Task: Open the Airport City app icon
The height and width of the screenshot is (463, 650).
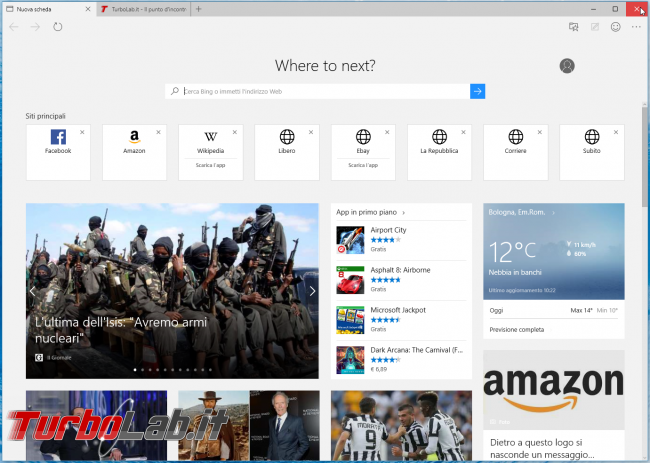Action: pos(350,240)
